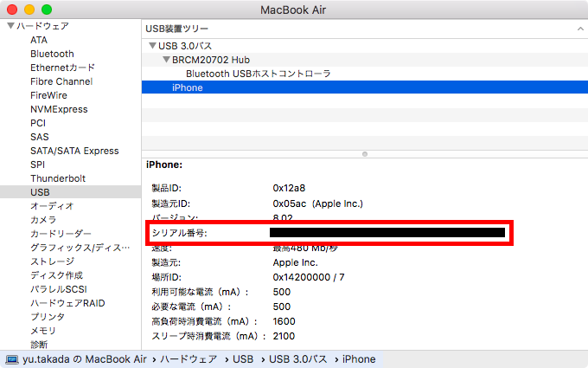Screen dimensions: 588x368
Task: Select SPI in the sidebar
Action: click(x=37, y=165)
